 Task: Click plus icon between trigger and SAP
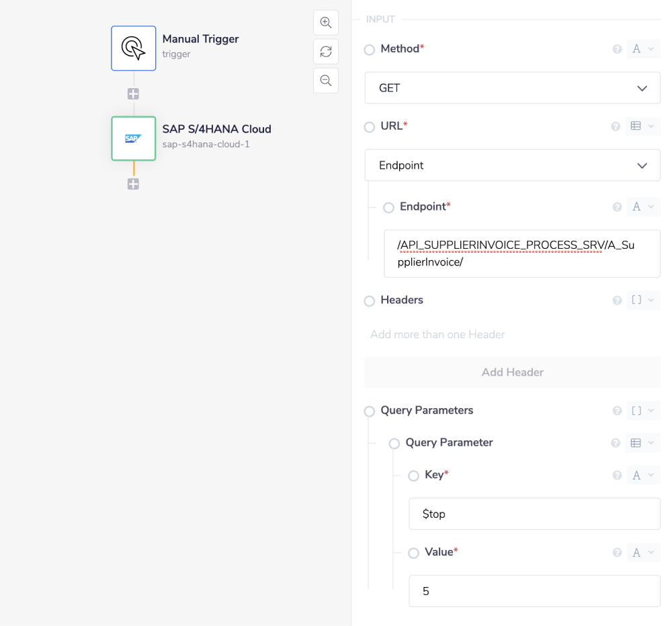(133, 94)
